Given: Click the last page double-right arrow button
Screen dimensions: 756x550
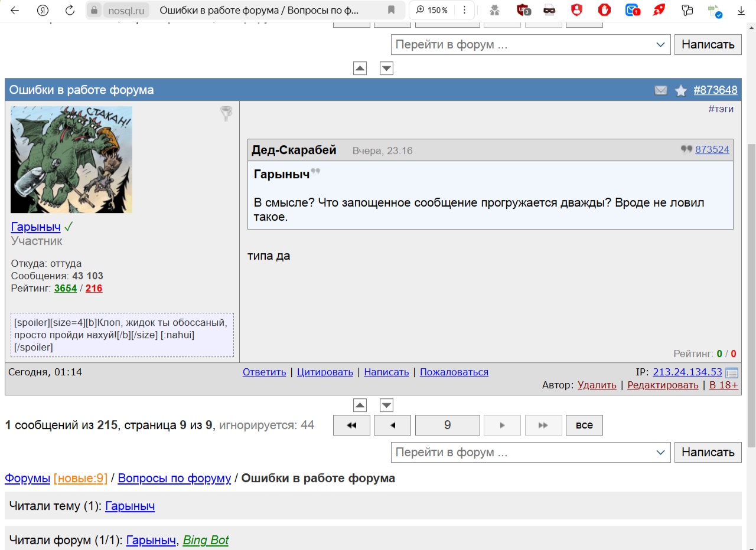Looking at the screenshot, I should pyautogui.click(x=543, y=425).
